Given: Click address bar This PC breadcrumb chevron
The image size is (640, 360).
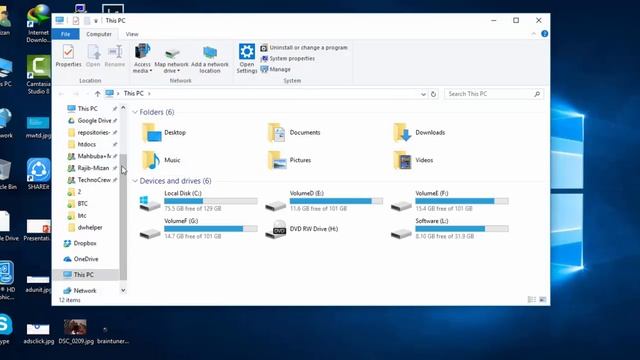Looking at the screenshot, I should pos(149,94).
